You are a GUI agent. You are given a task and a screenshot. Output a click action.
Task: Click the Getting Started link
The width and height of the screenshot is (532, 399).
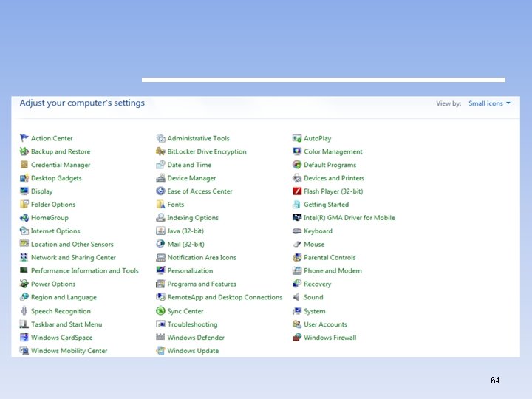[x=327, y=204]
